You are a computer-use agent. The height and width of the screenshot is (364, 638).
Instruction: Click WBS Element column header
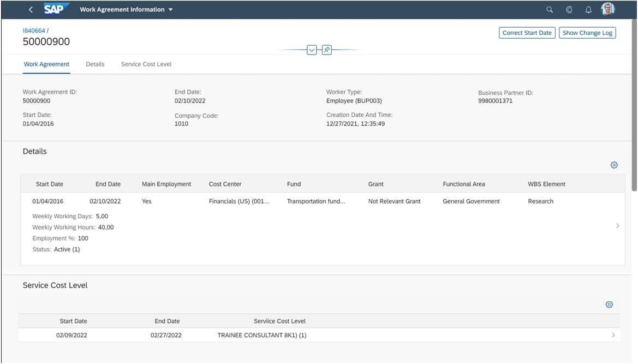(x=546, y=184)
